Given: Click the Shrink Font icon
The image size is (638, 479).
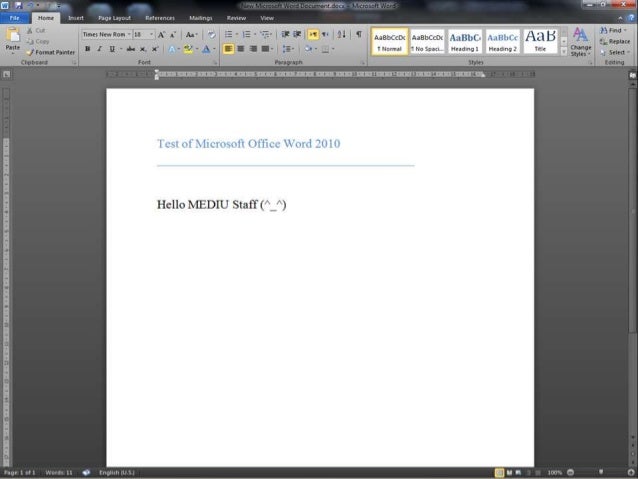Looking at the screenshot, I should coord(173,35).
